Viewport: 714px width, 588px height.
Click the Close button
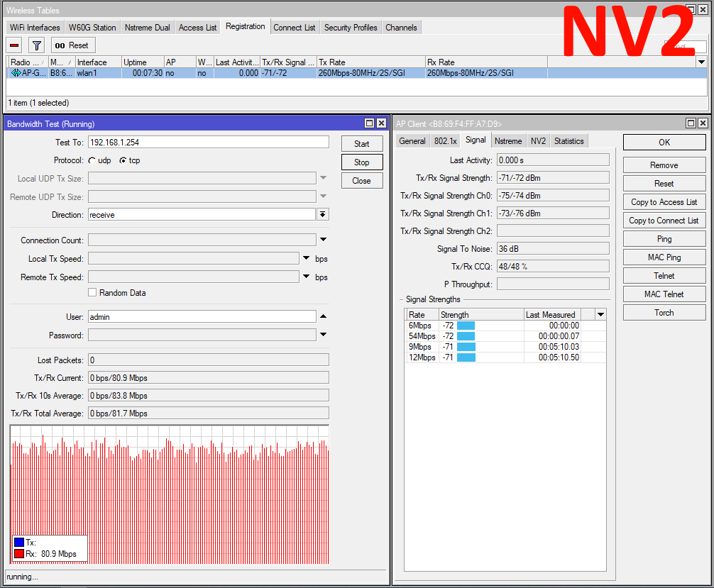(361, 181)
